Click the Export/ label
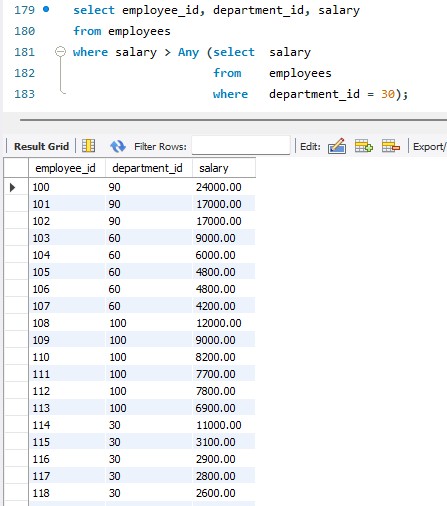This screenshot has width=447, height=506. 429,146
